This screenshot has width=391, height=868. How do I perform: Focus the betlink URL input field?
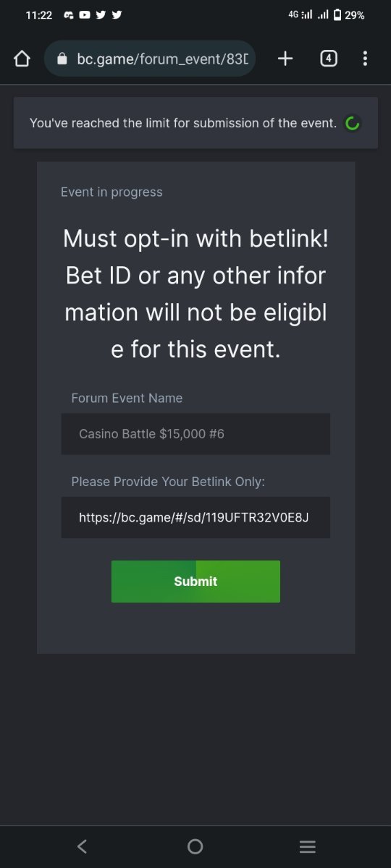[195, 517]
